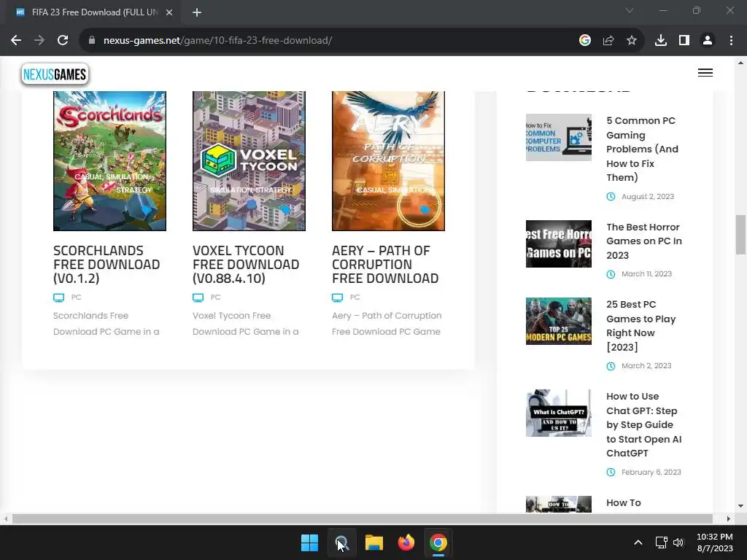Open File Explorer from taskbar

(374, 542)
